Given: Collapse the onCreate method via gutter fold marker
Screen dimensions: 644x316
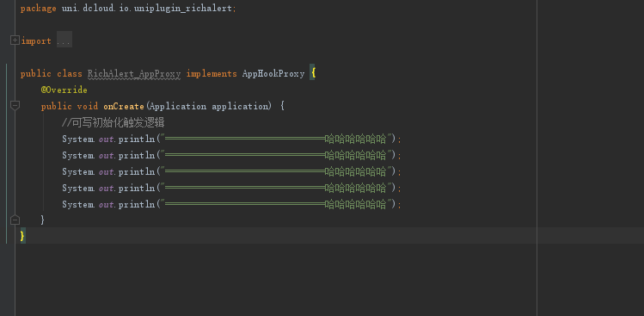Looking at the screenshot, I should [15, 106].
